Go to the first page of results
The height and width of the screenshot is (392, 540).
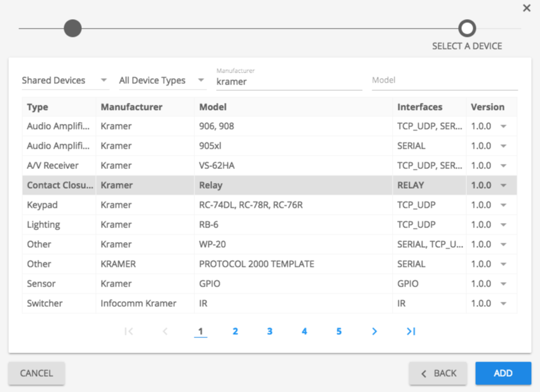129,331
